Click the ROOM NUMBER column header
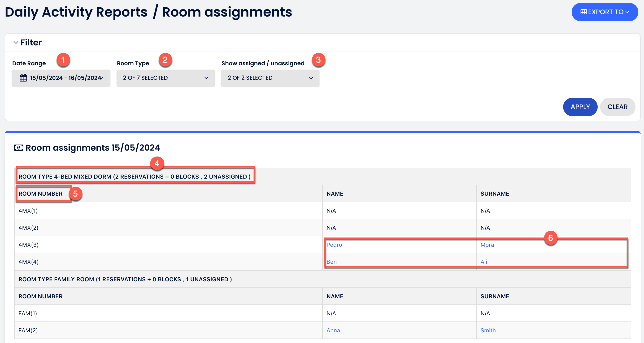Image resolution: width=644 pixels, height=343 pixels. pyautogui.click(x=40, y=193)
